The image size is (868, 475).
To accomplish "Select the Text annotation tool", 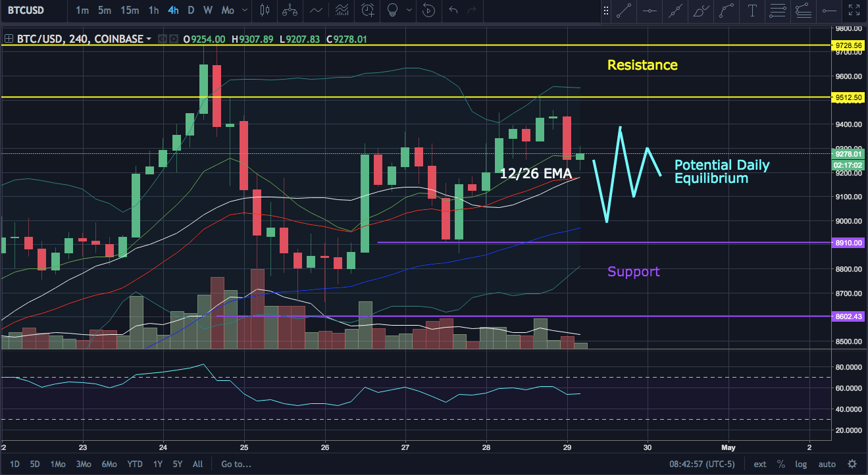I will coord(752,10).
